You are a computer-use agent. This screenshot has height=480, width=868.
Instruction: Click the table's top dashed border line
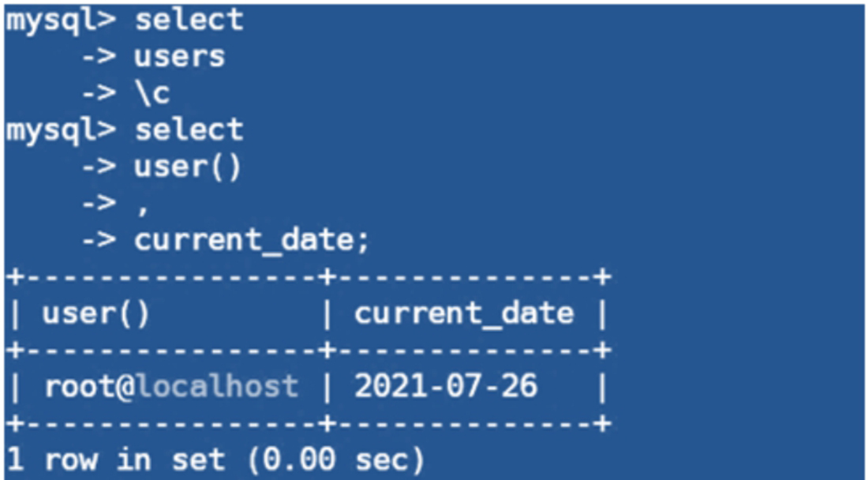[308, 277]
